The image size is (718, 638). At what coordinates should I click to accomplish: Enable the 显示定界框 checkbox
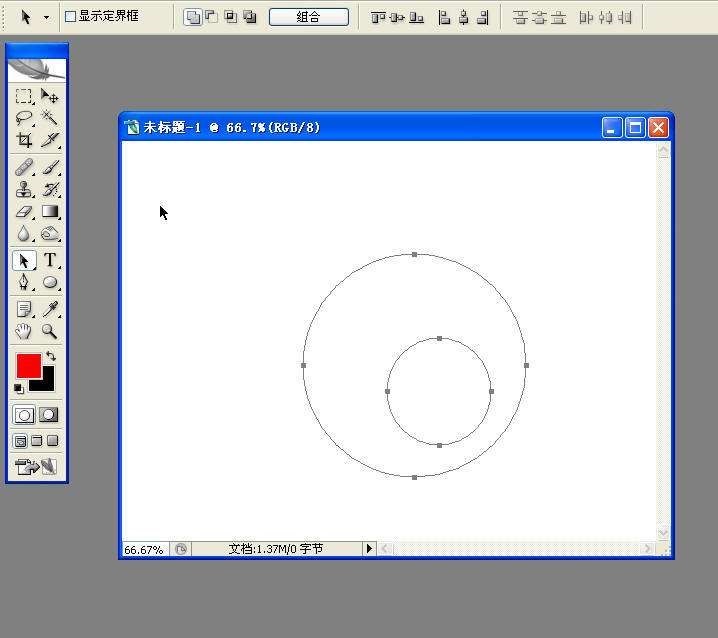tap(70, 17)
